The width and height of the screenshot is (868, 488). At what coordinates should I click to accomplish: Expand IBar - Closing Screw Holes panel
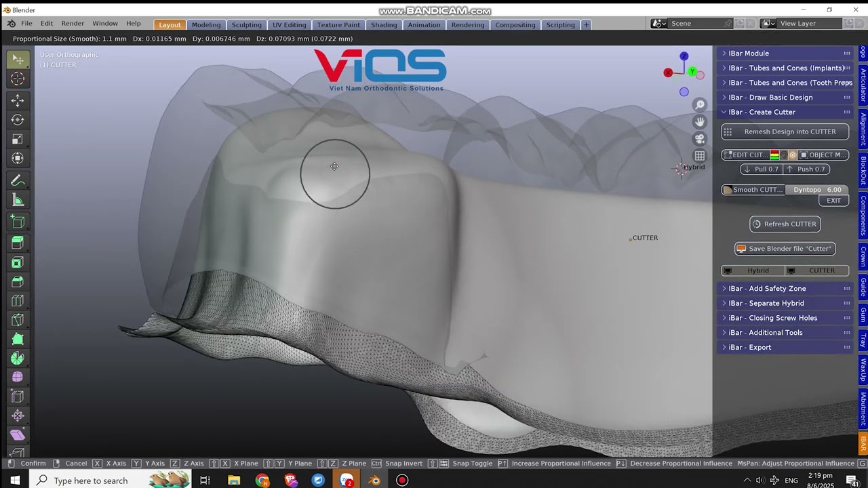coord(785,318)
